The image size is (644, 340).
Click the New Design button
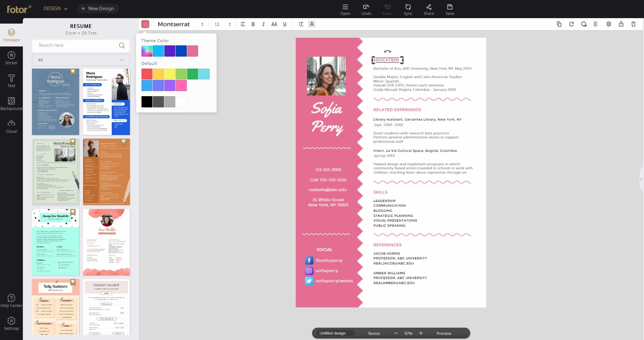[x=98, y=8]
